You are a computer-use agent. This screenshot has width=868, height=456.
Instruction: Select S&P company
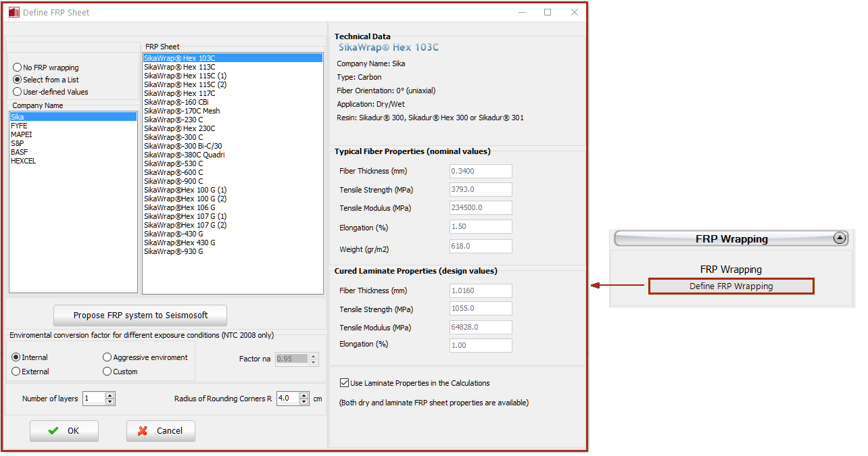[73, 143]
